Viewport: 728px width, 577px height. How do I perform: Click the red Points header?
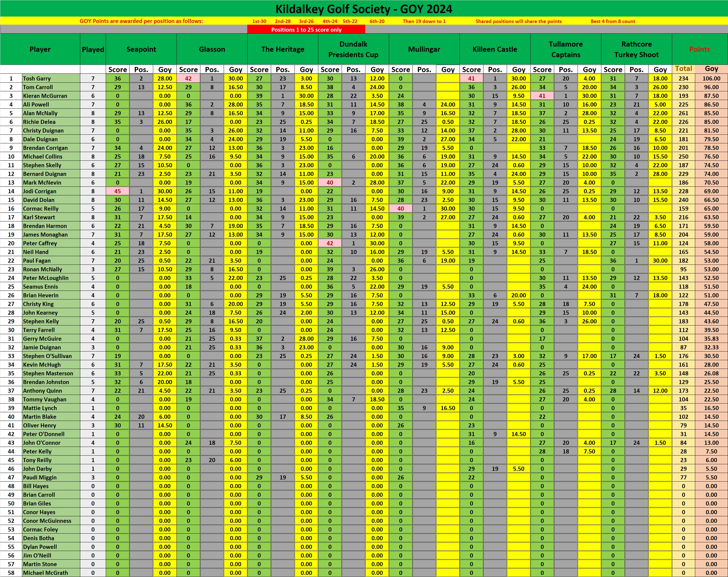(700, 49)
